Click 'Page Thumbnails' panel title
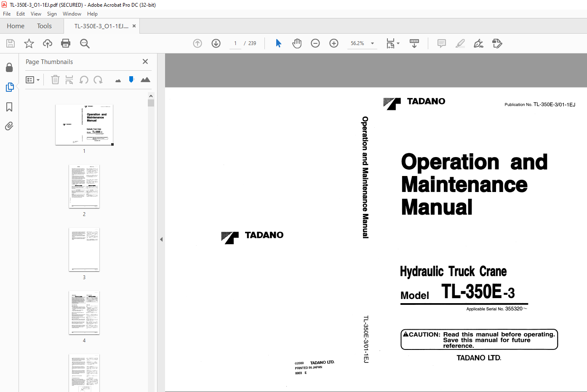587x392 pixels. coord(49,62)
